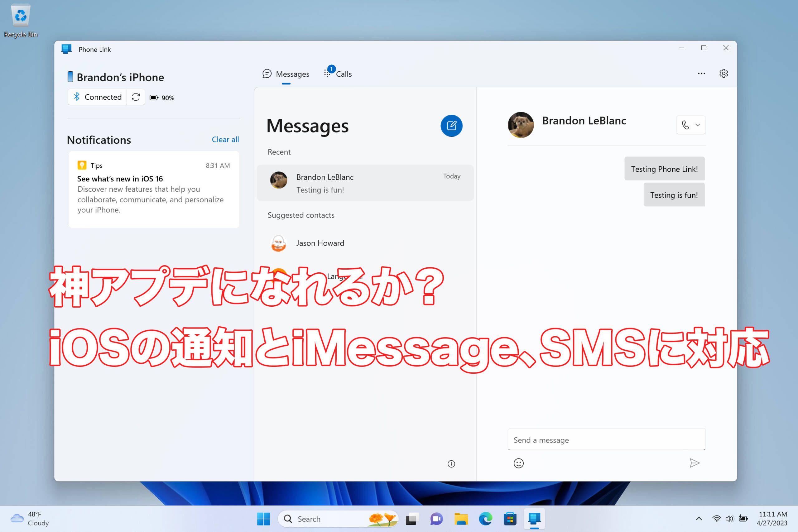Screen dimensions: 798x532
Task: Open File Explorer from the taskbar
Action: click(x=461, y=519)
